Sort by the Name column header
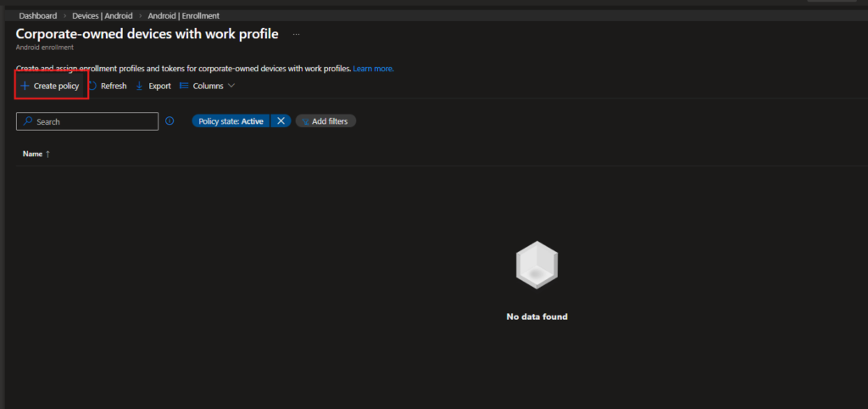868x409 pixels. coord(32,154)
